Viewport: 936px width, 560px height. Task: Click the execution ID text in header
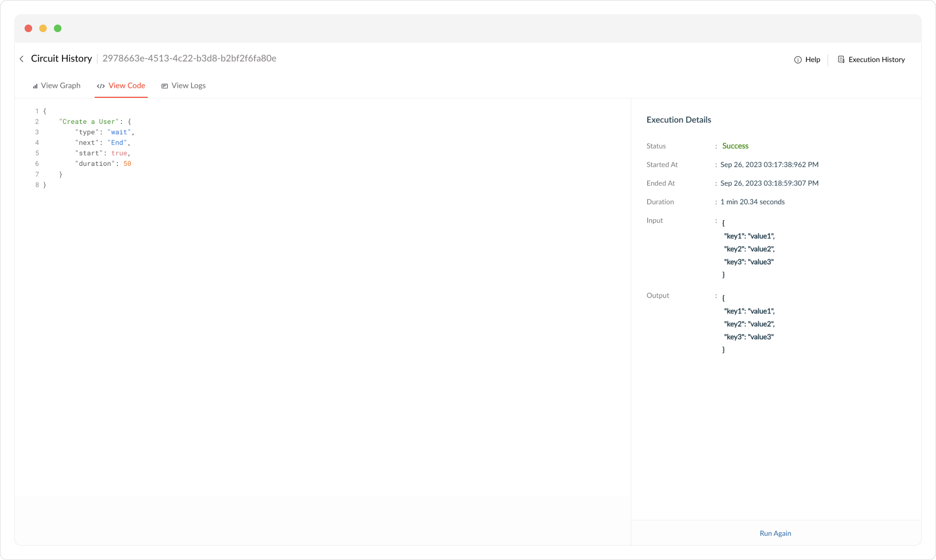(189, 58)
